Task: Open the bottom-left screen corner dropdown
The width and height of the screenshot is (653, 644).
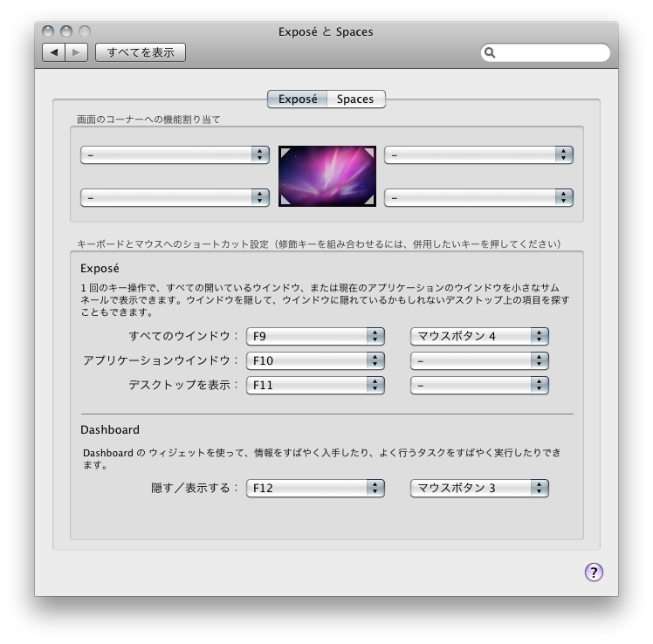Action: coord(175,197)
